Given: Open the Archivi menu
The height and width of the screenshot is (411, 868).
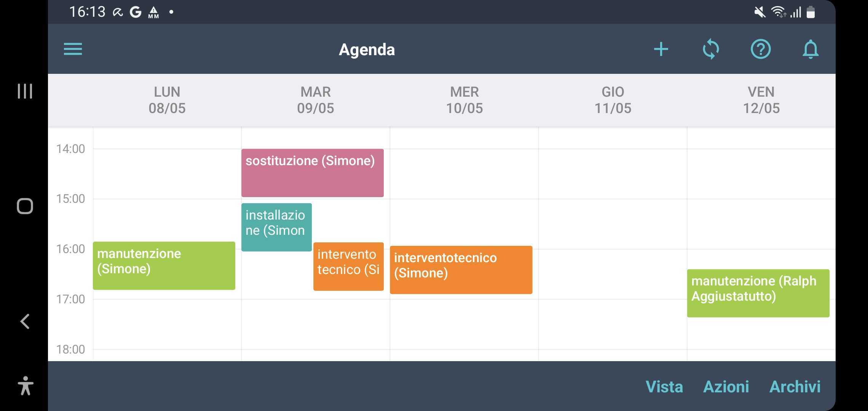Looking at the screenshot, I should point(795,387).
